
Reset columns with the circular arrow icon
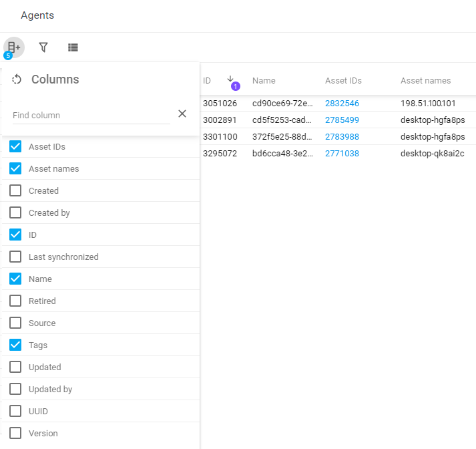click(x=17, y=80)
